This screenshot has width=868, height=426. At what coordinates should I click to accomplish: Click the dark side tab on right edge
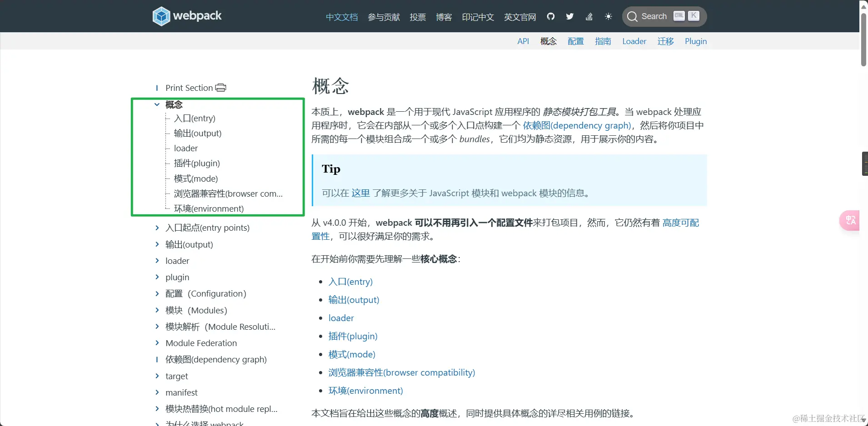(x=865, y=163)
